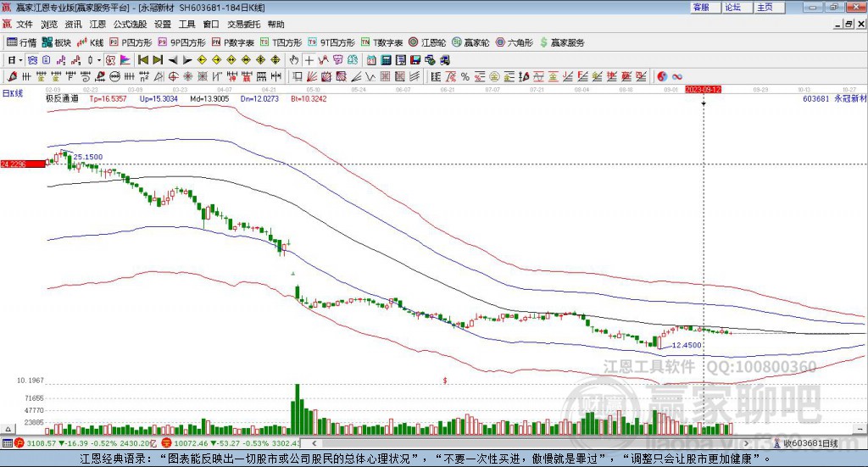868x467 pixels.
Task: Open the 行情 market quotes view
Action: (x=21, y=42)
